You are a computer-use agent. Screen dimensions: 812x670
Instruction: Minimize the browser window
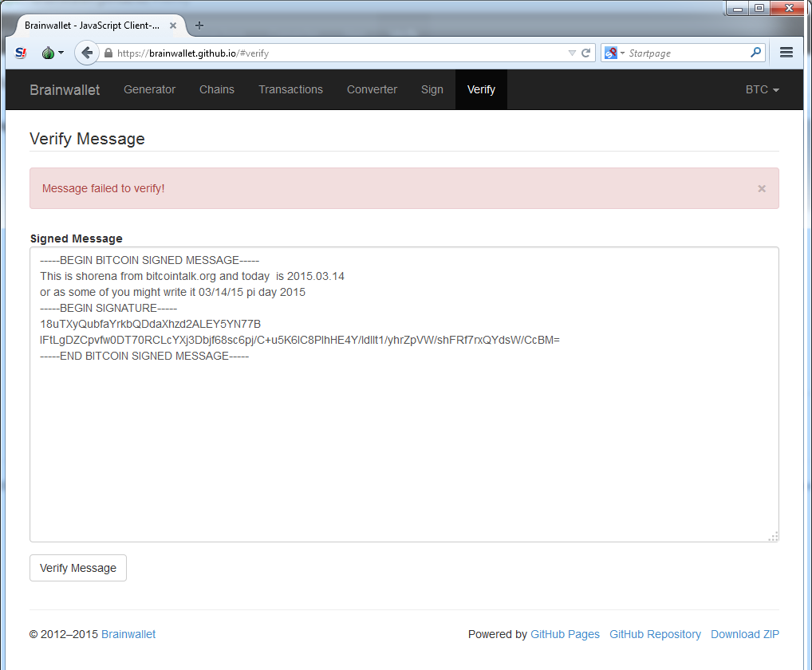[738, 8]
